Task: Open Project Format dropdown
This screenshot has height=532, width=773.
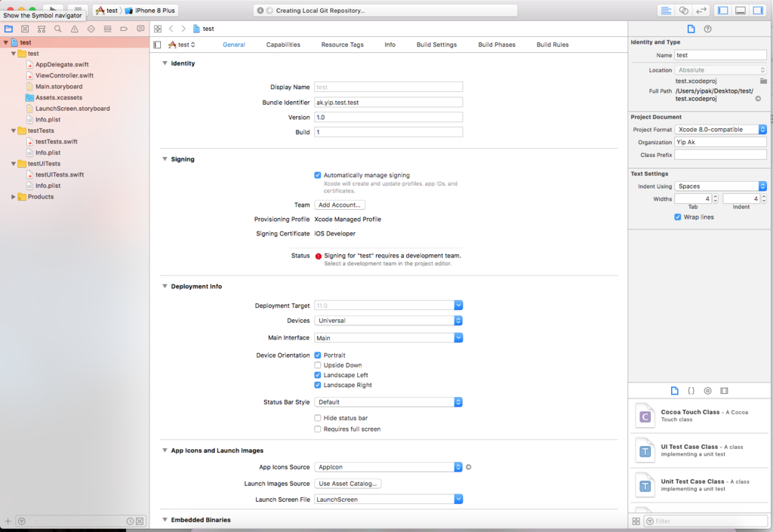Action: 721,130
